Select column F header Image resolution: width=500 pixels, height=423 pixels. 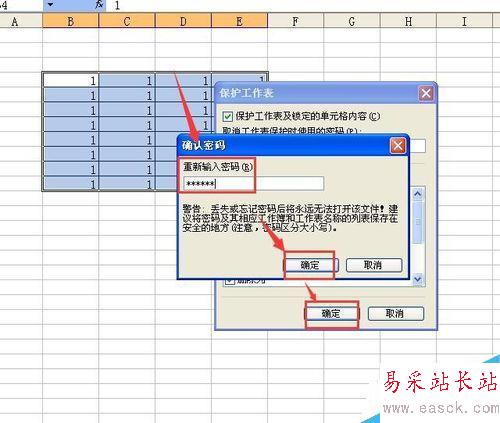click(x=296, y=22)
